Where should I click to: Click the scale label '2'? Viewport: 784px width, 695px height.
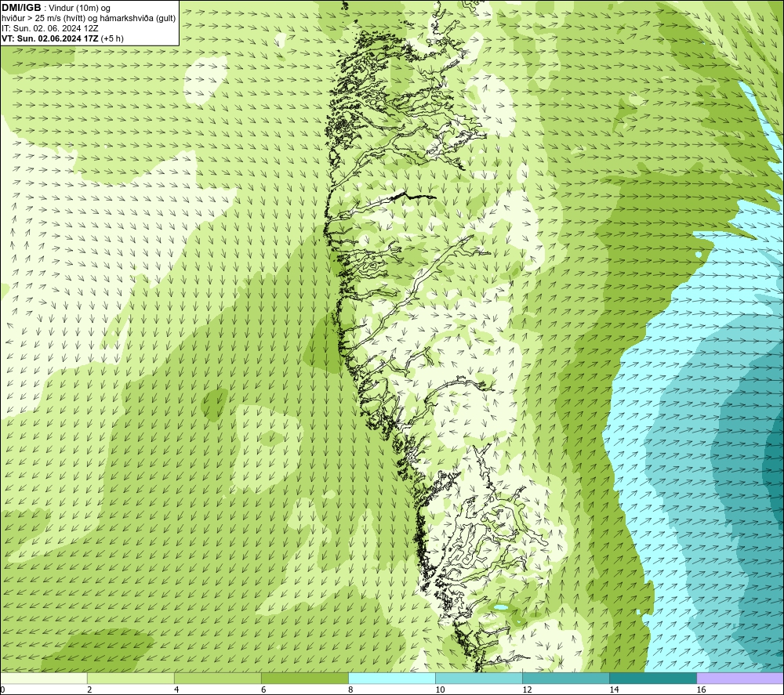pyautogui.click(x=89, y=690)
